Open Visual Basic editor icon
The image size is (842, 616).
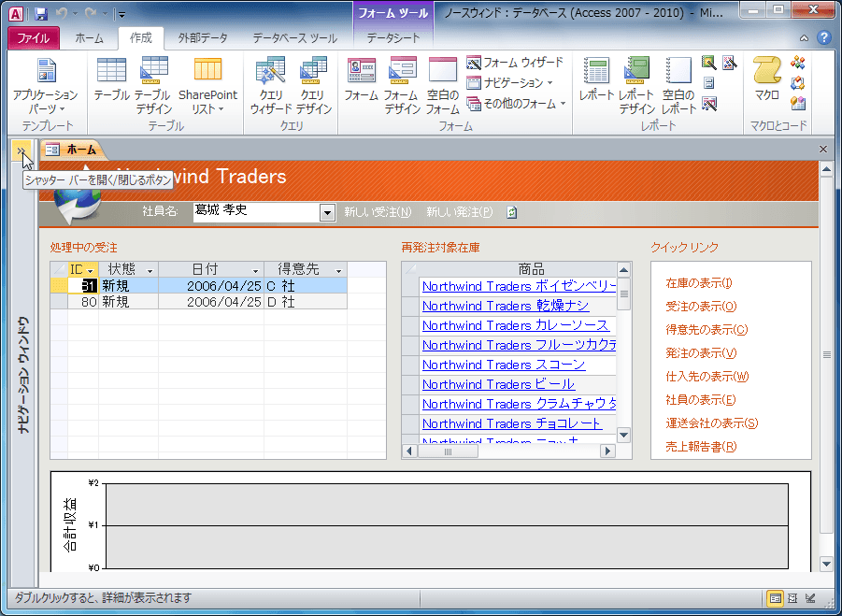[x=798, y=103]
